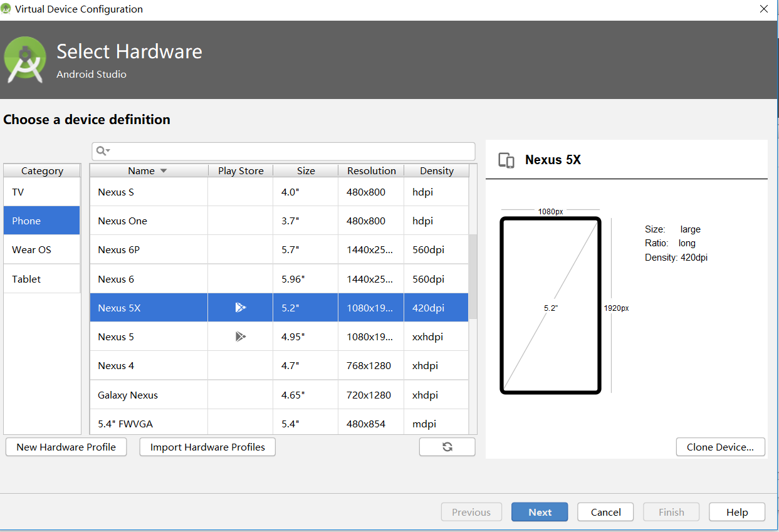
Task: Click the Android Studio logo in header
Action: coord(25,60)
